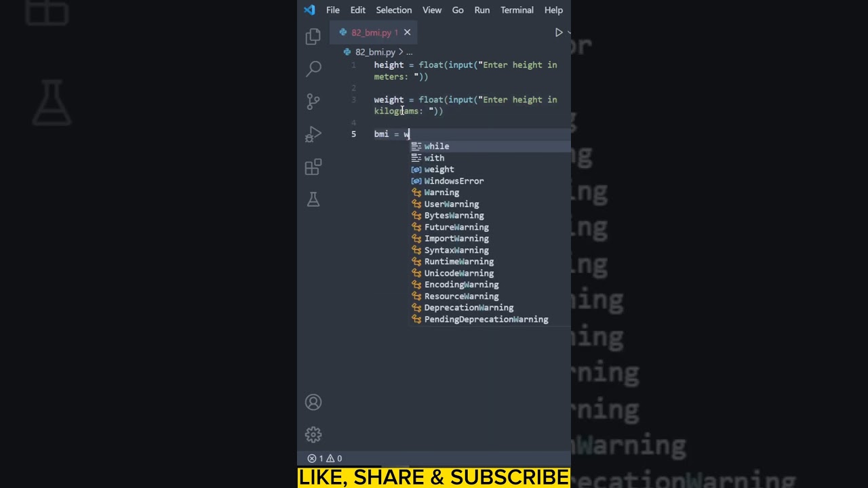Close the 82_bmi.py tab

(407, 33)
